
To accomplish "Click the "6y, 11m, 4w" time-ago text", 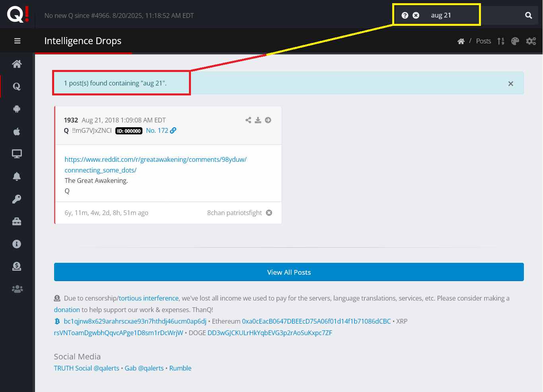I will tap(107, 213).
